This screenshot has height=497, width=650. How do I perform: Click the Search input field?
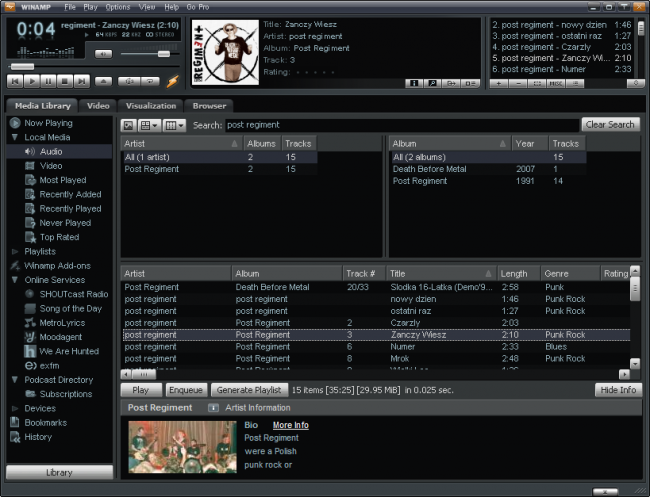(402, 125)
